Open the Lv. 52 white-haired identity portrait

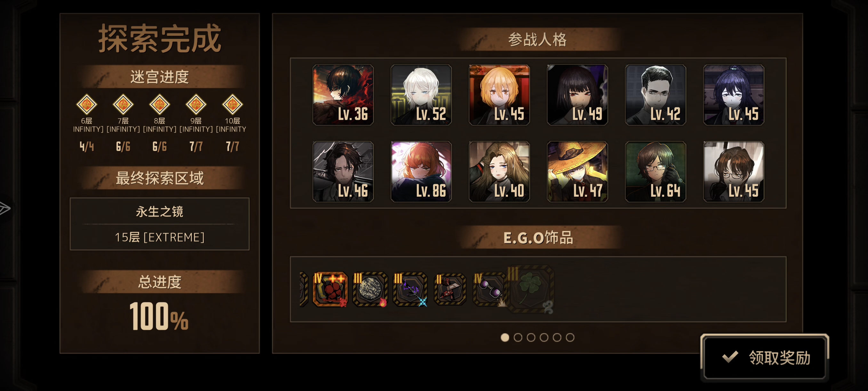tap(421, 95)
